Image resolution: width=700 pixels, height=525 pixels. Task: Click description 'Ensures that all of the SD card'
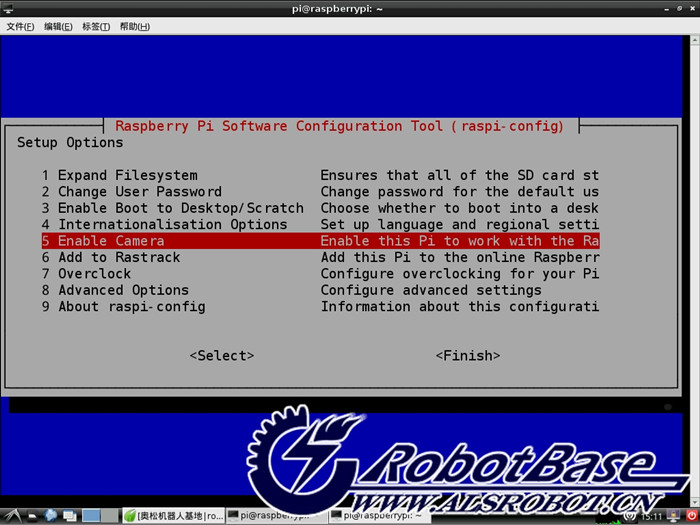[459, 175]
